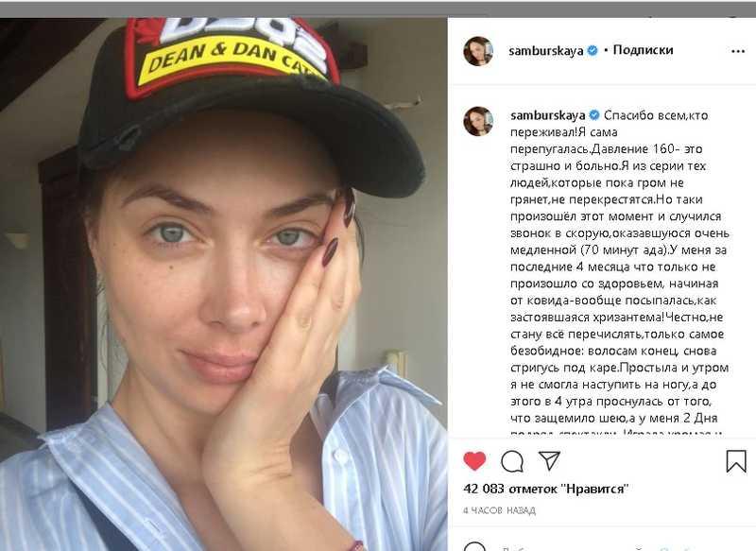This screenshot has height=551, width=756.
Task: Click the selfie photo of the post
Action: pyautogui.click(x=223, y=284)
